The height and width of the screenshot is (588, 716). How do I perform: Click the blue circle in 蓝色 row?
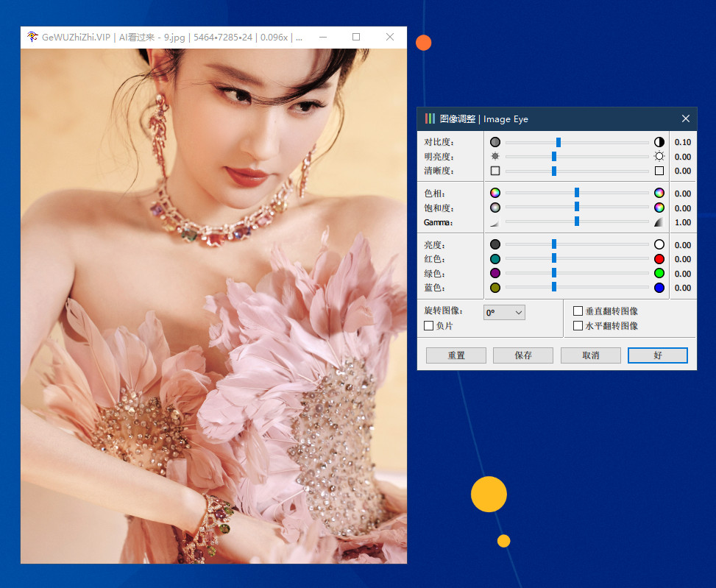(659, 288)
